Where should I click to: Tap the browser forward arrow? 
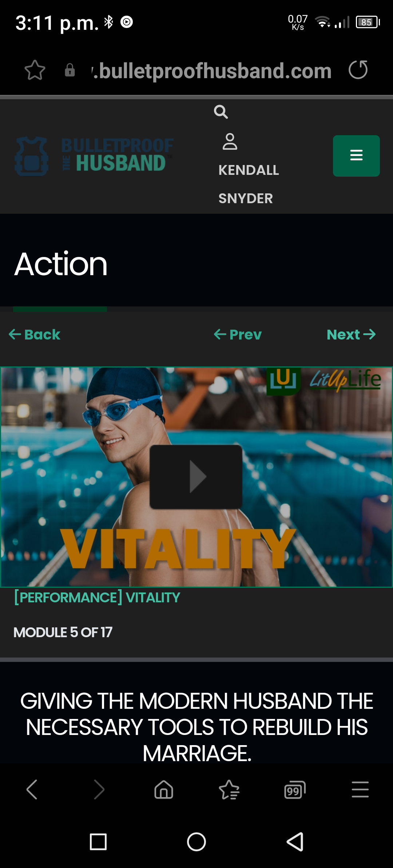pos(99,789)
